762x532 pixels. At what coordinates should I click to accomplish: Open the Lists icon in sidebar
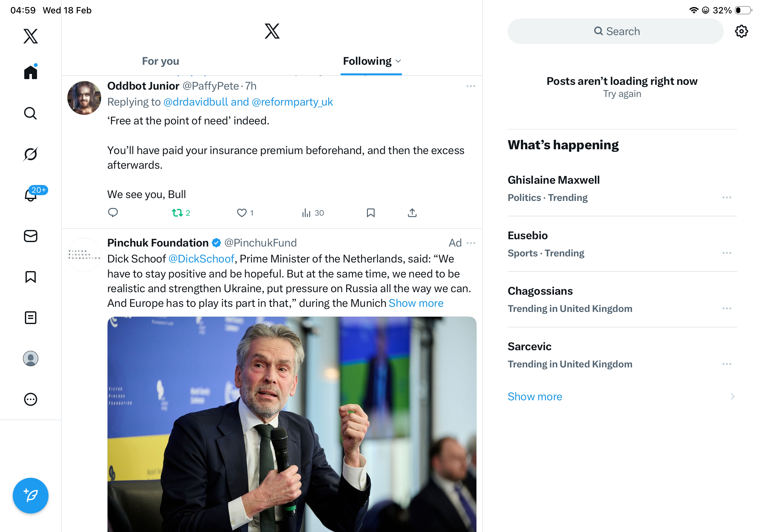coord(31,317)
